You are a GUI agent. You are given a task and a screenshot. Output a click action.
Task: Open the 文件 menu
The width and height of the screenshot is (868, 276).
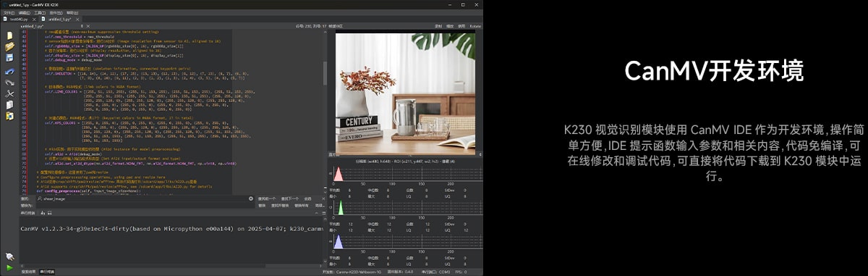point(8,12)
